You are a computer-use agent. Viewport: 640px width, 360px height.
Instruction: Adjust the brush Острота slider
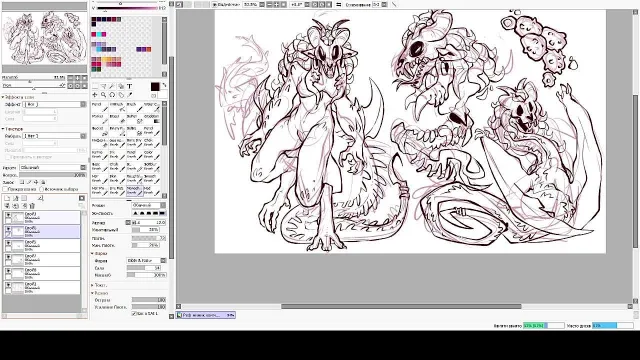[x=149, y=300]
